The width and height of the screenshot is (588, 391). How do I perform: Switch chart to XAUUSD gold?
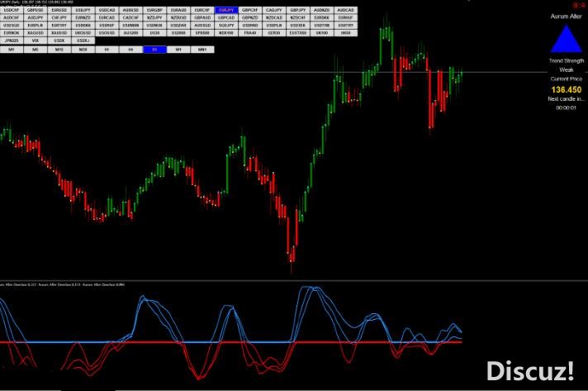[x=59, y=33]
